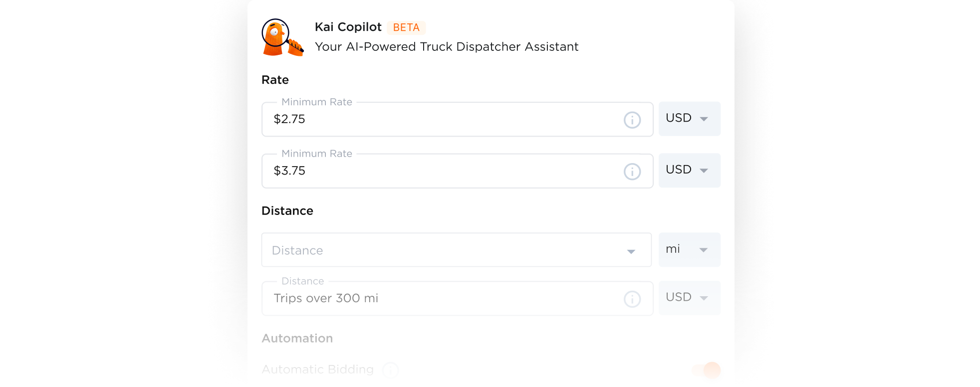The width and height of the screenshot is (980, 387).
Task: Click the Minimum Rate field showing $2.75
Action: point(439,120)
